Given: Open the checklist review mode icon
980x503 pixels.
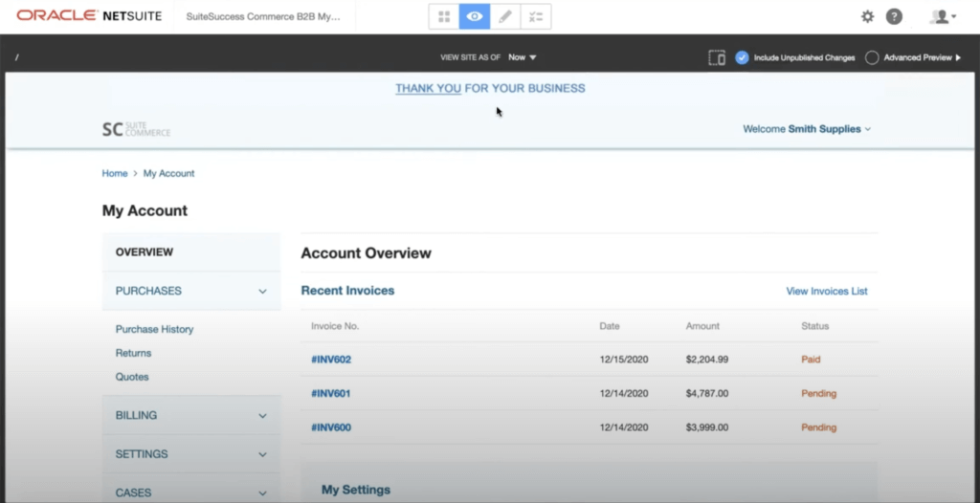Looking at the screenshot, I should [x=536, y=16].
